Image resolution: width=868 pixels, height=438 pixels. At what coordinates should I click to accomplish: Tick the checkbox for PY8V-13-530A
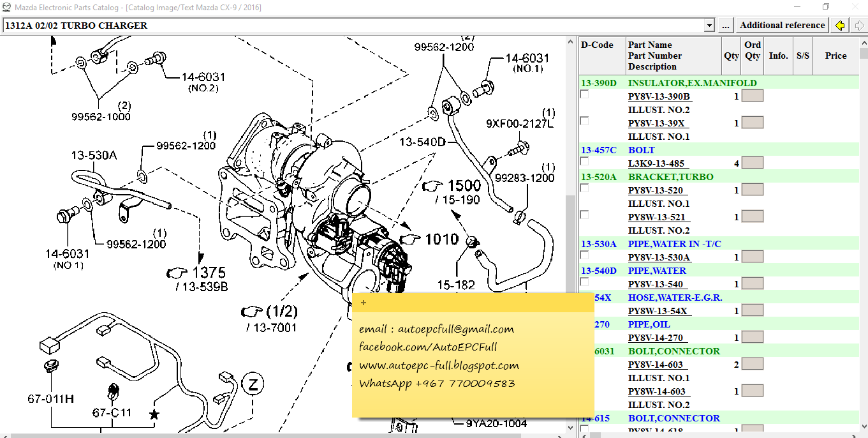pos(584,255)
